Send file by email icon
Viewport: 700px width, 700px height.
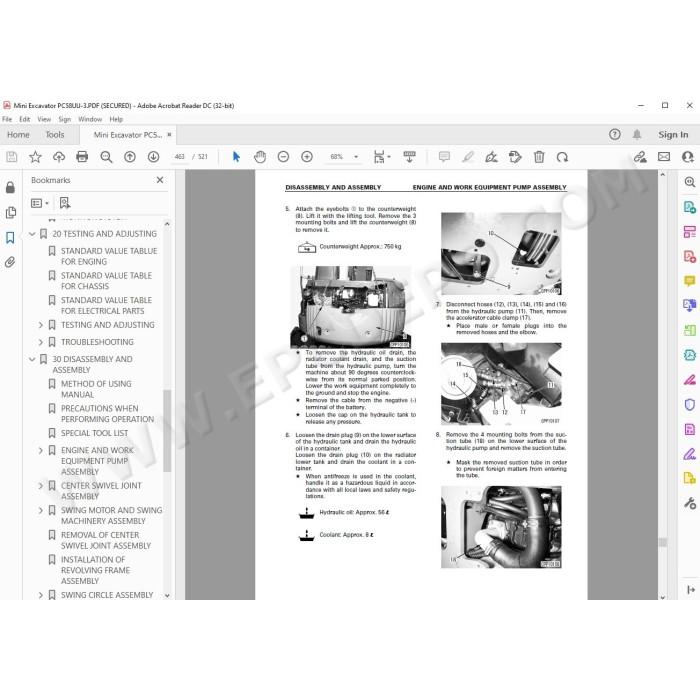click(x=664, y=157)
